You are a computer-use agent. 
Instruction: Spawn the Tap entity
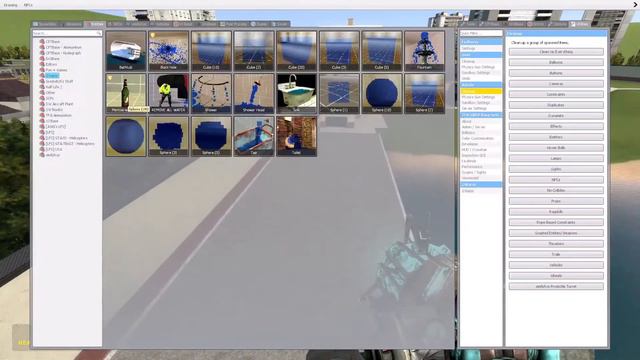[x=254, y=136]
